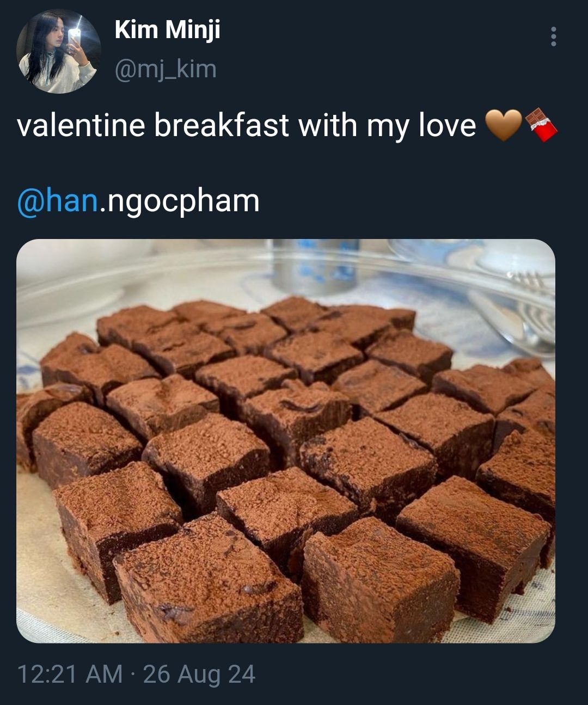Click the dot separator between time and date
The image size is (588, 705).
click(x=133, y=675)
